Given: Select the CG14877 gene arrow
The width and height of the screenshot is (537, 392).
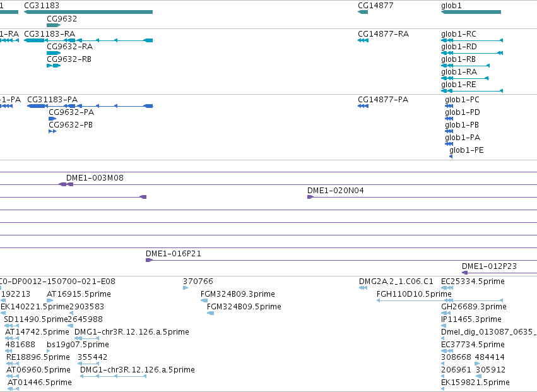Looking at the screenshot, I should [x=363, y=12].
